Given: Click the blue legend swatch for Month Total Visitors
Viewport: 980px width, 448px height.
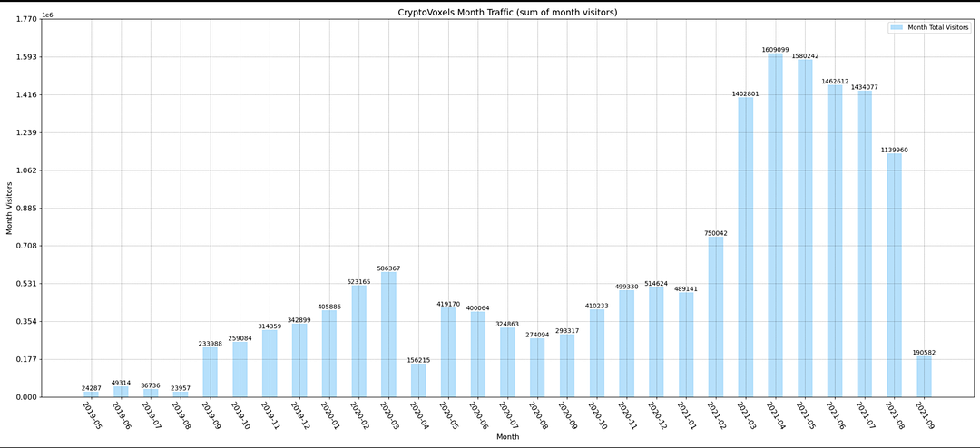Looking at the screenshot, I should coord(896,28).
